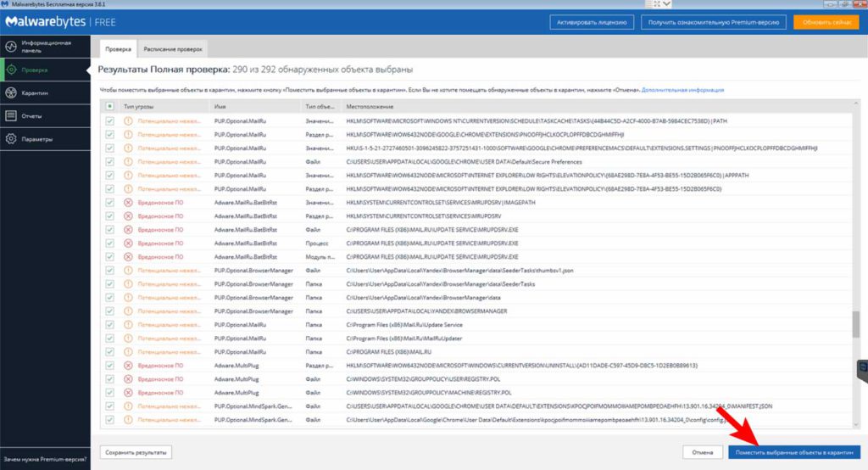Click warning icon of the MANIFEST.JSON row
The image size is (868, 470).
point(128,406)
